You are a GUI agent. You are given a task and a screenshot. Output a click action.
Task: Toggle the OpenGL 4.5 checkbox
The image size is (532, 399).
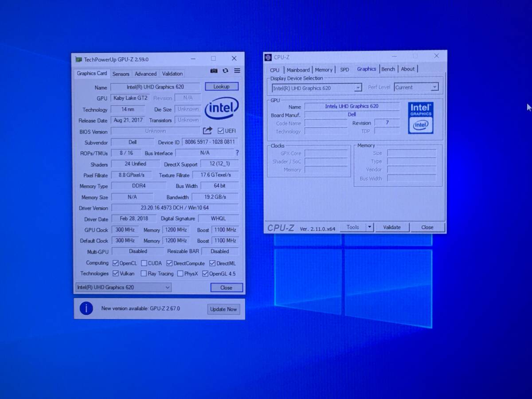click(x=205, y=274)
